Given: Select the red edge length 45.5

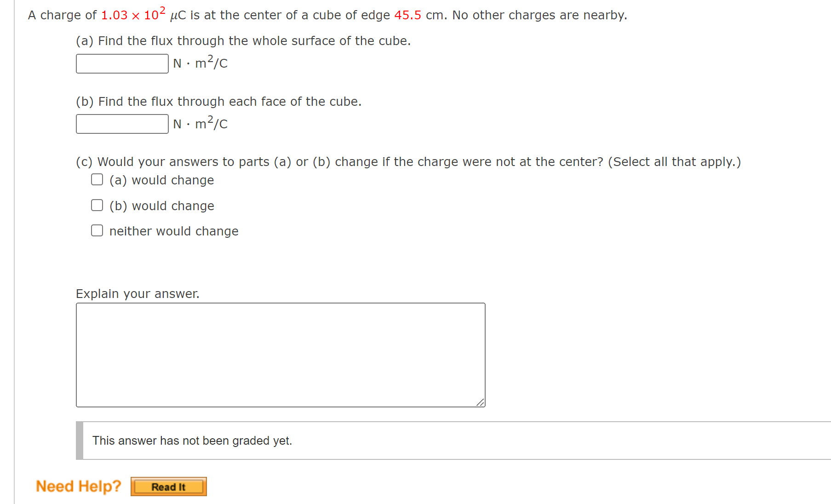Looking at the screenshot, I should [x=407, y=15].
